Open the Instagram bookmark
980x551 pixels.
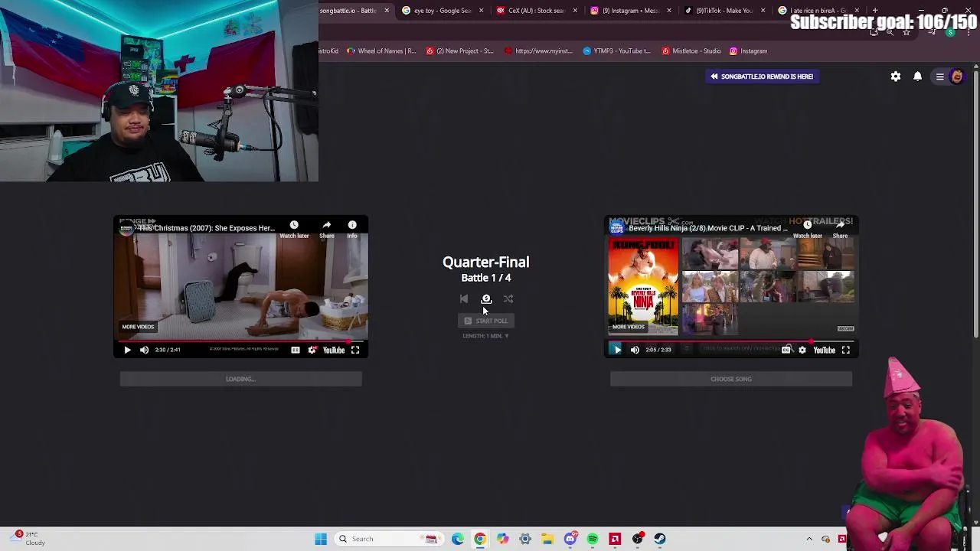tap(748, 51)
